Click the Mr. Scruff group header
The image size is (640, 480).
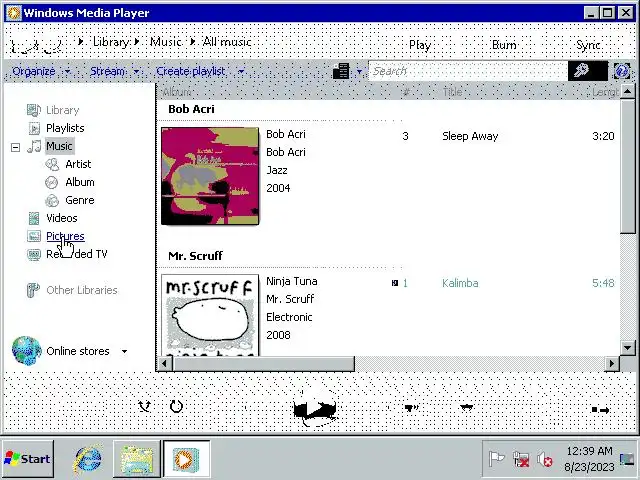[195, 256]
